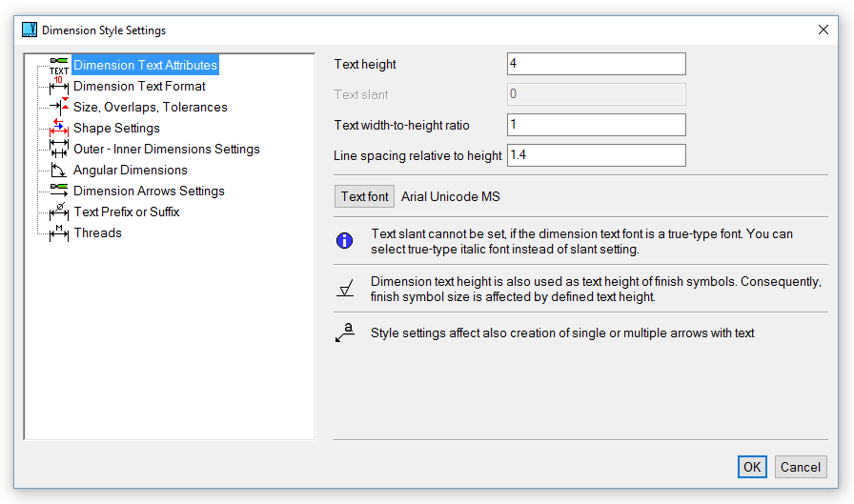Screen dimensions: 854x504
Task: Select the Threads tree entry
Action: pos(97,233)
